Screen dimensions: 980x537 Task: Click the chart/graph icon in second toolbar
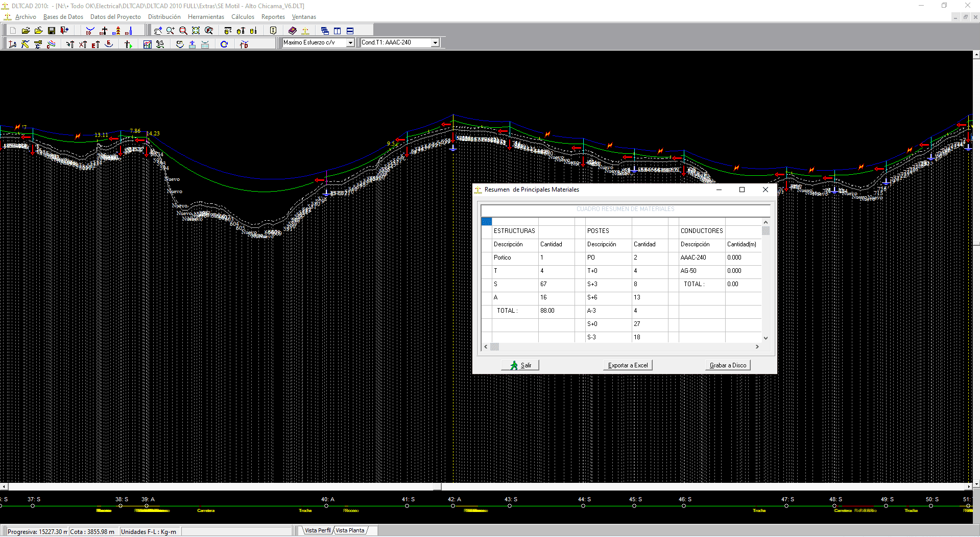click(x=147, y=44)
